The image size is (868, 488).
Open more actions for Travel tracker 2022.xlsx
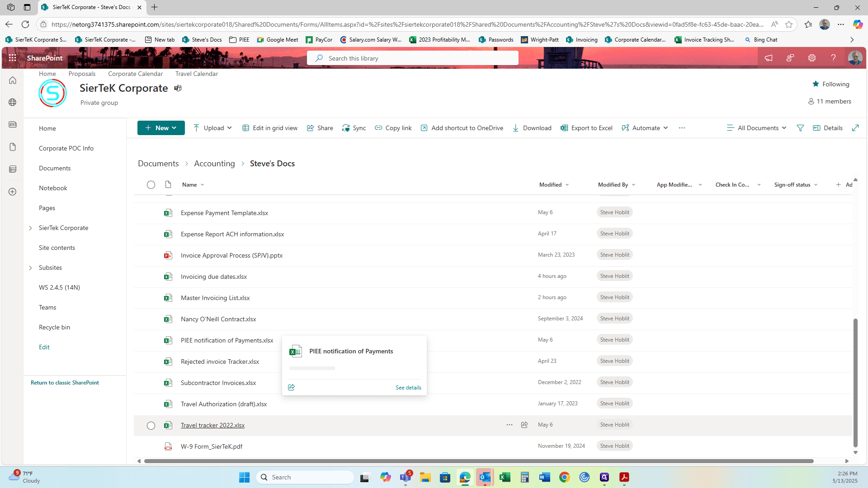(x=509, y=425)
